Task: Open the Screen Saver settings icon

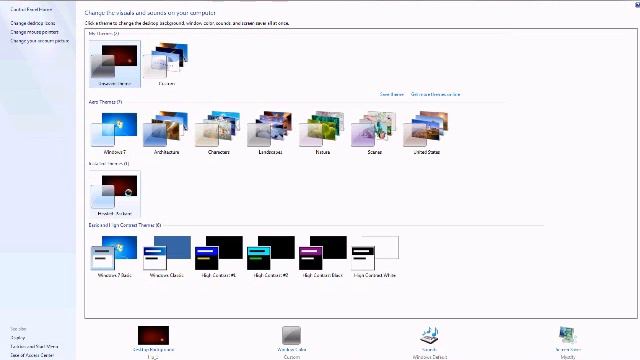Action: pyautogui.click(x=567, y=336)
